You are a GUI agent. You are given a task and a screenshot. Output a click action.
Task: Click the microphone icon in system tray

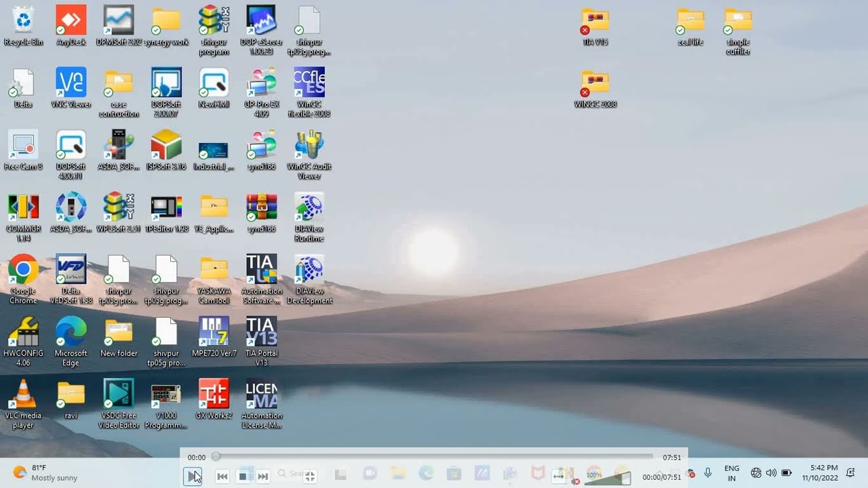click(x=708, y=472)
